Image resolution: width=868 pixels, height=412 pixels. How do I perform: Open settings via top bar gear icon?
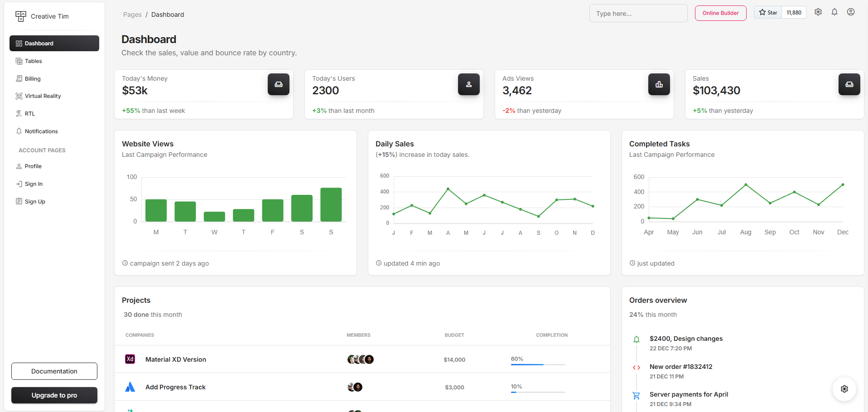818,12
